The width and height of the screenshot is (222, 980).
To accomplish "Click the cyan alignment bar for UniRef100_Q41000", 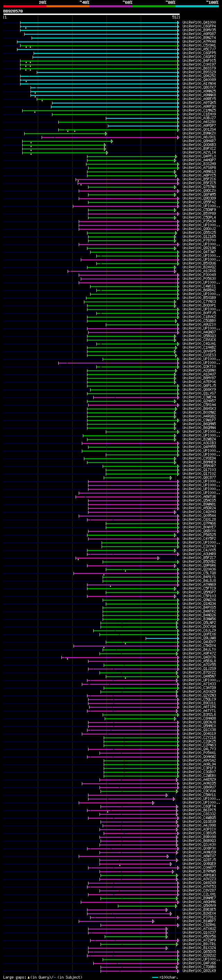I will tap(100, 23).
